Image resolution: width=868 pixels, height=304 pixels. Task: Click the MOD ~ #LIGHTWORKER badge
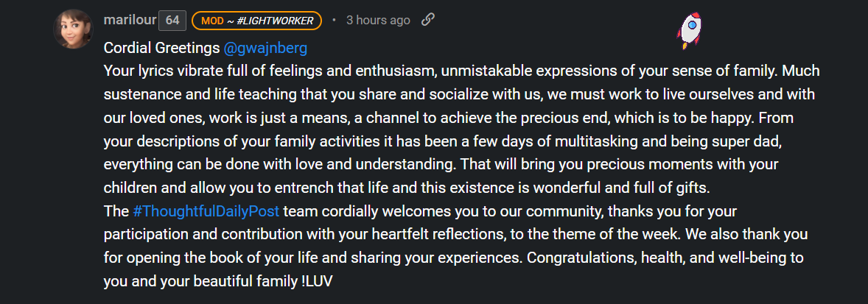coord(257,21)
